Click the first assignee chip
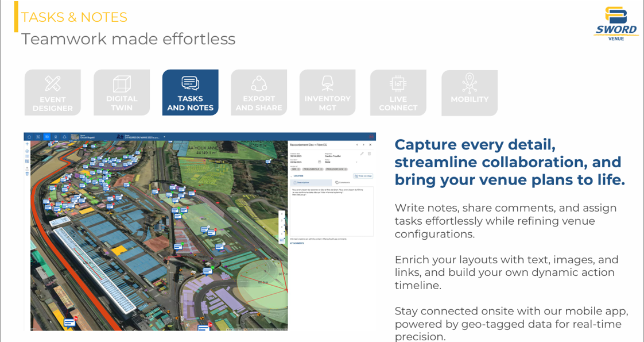 pyautogui.click(x=295, y=170)
